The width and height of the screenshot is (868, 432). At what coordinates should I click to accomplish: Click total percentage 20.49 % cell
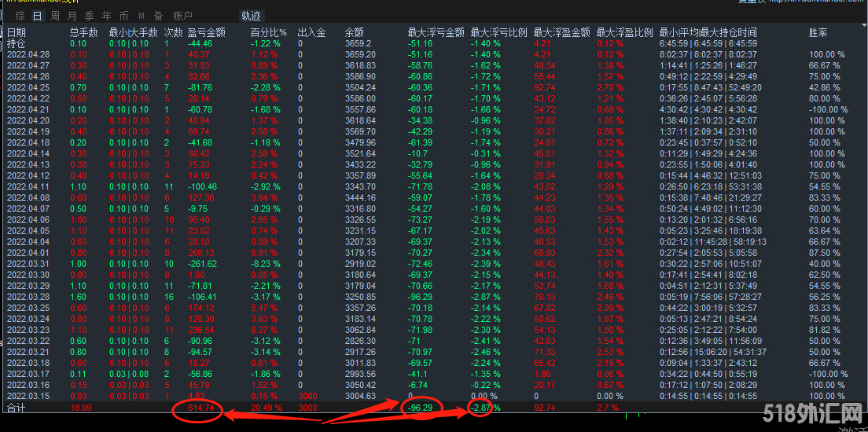tap(267, 408)
